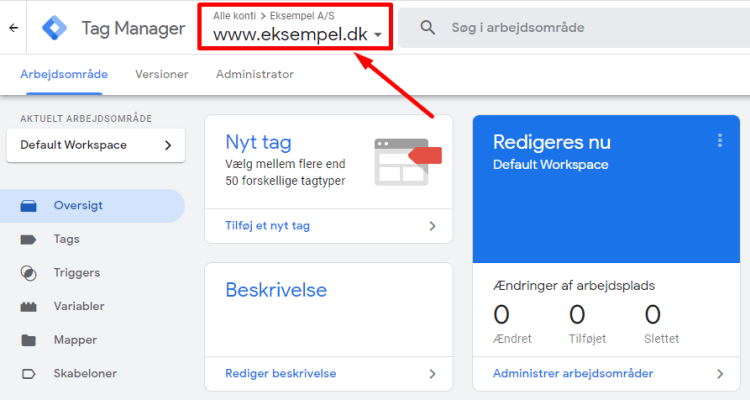Click the chevron beside Administrer arbejdsområder

pyautogui.click(x=719, y=374)
